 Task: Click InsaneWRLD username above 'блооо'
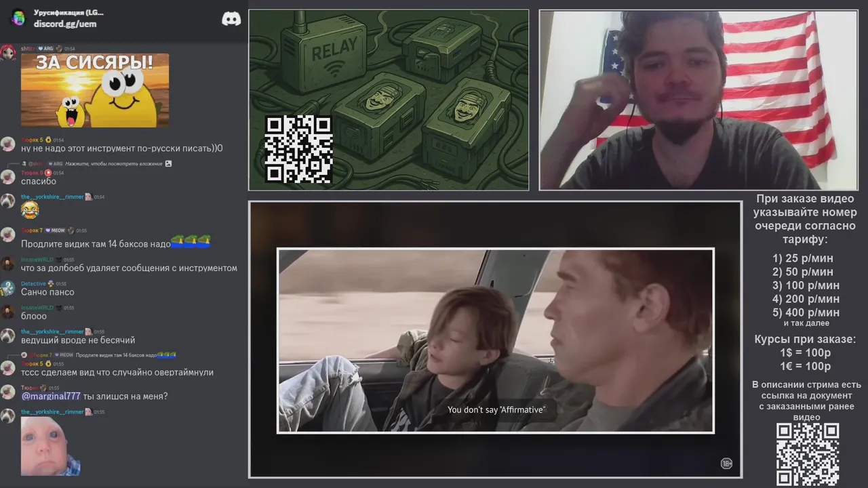point(37,308)
